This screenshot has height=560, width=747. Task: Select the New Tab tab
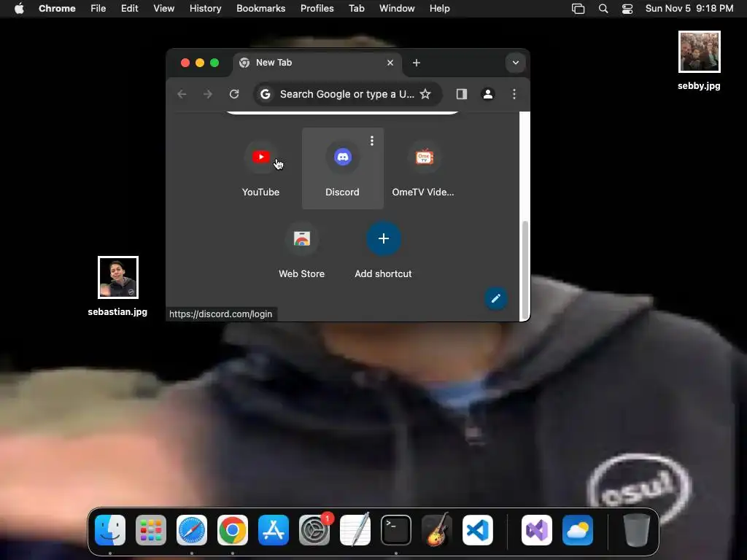pos(317,63)
